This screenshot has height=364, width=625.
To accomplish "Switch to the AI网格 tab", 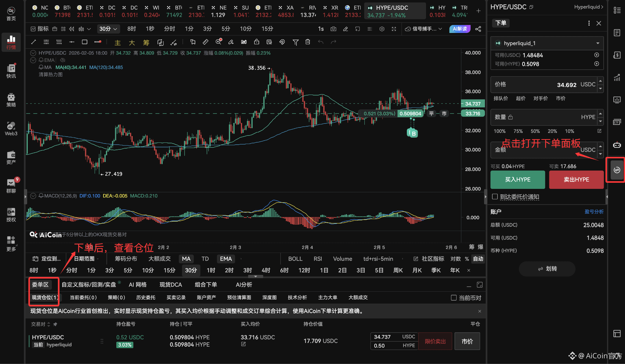I will tap(138, 284).
